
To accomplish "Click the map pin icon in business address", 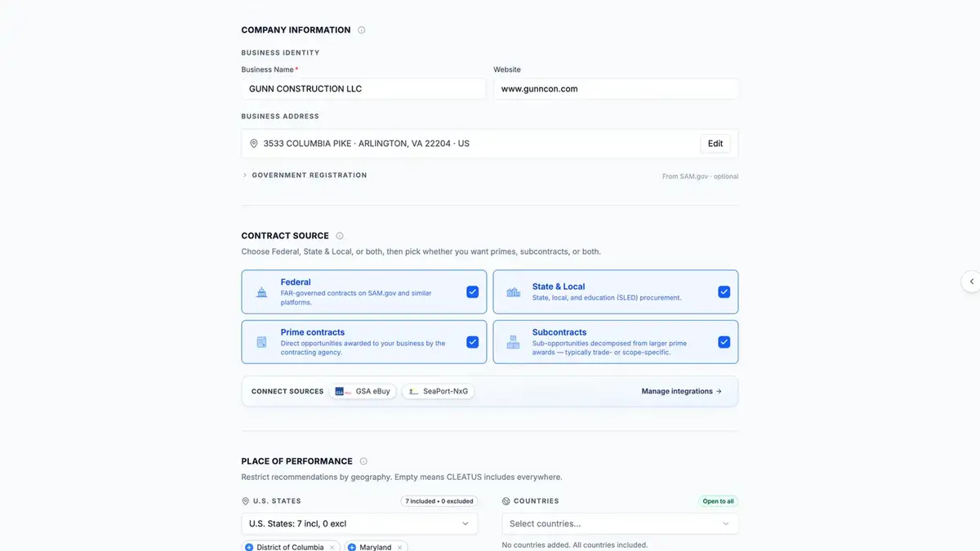I will coord(254,144).
